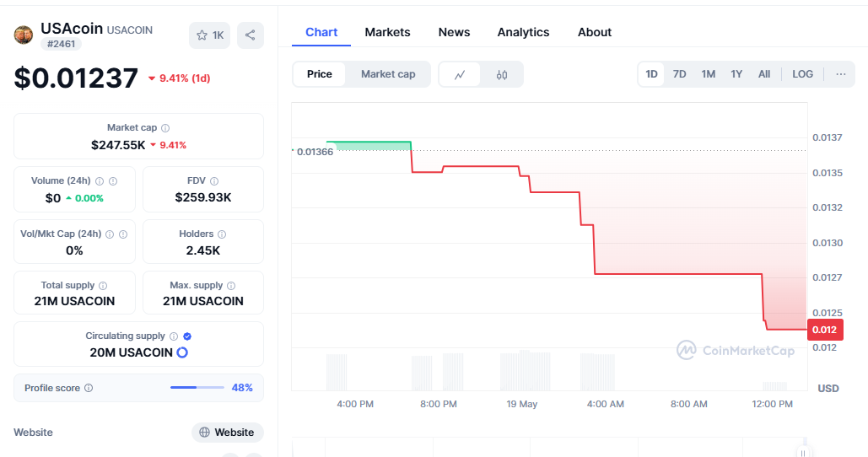Screen dimensions: 868x457
Task: Open chart more options ellipsis
Action: click(x=841, y=74)
